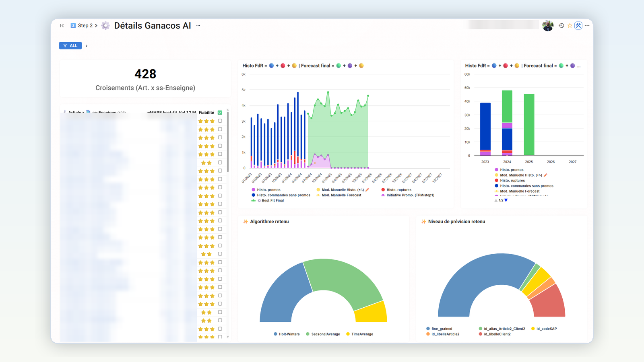This screenshot has height=362, width=644.
Task: Toggle id_alias_Article2_Client2 legend entry
Action: pyautogui.click(x=502, y=329)
